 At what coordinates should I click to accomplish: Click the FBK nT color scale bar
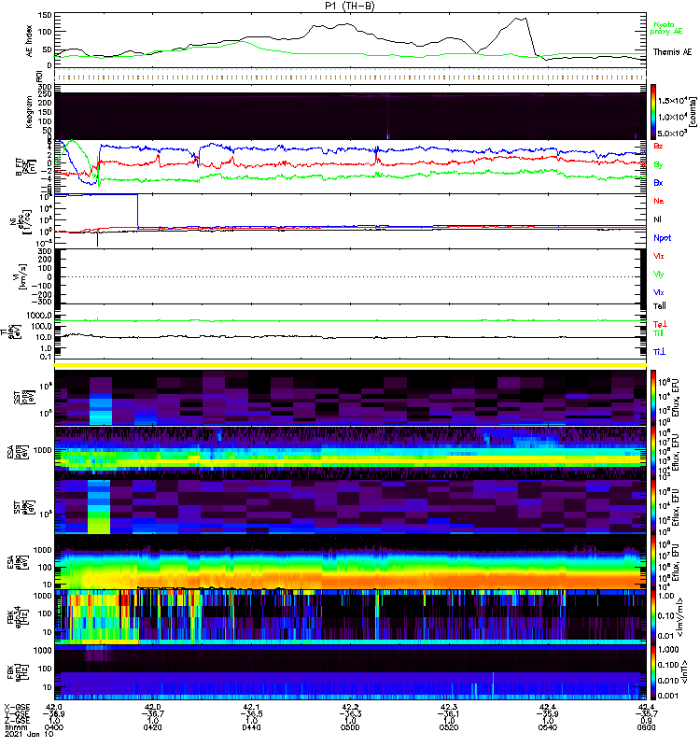click(653, 672)
